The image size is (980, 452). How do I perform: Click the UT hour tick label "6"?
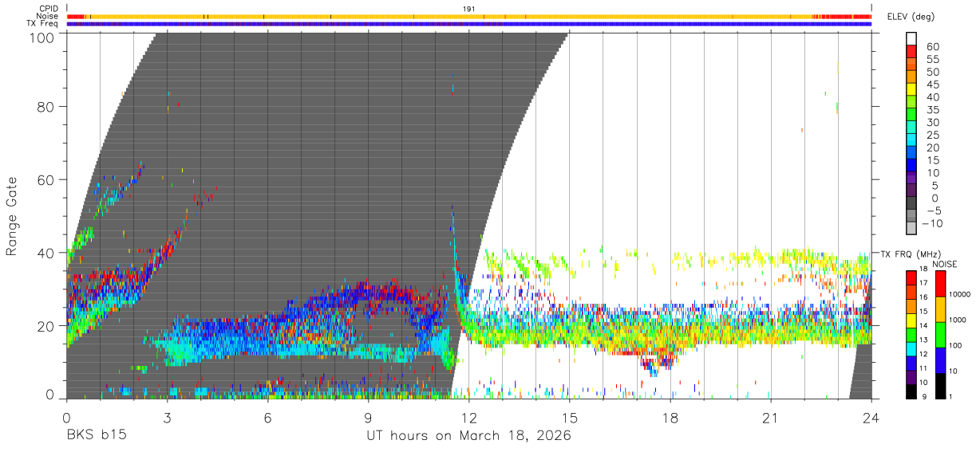pos(267,418)
